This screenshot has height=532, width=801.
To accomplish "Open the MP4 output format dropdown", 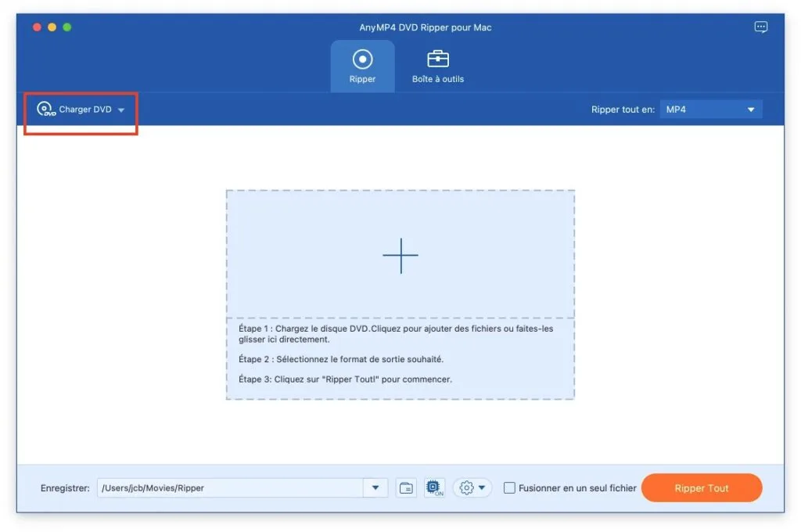I will (710, 110).
